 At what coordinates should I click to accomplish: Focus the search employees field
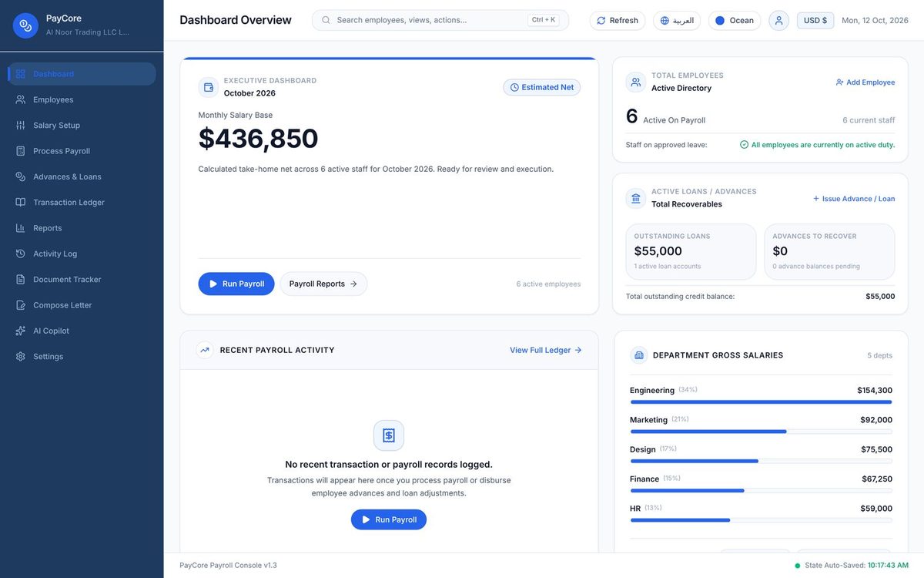pos(440,20)
